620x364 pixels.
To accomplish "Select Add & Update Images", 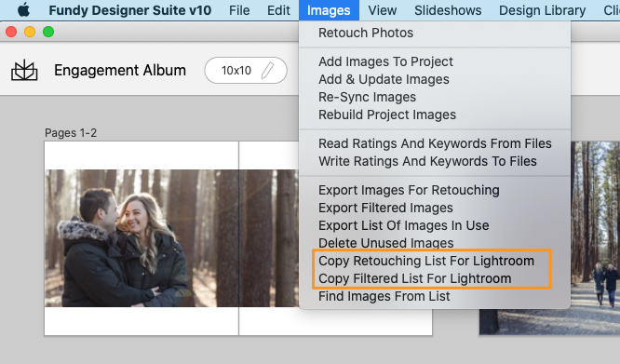I will pos(435,79).
